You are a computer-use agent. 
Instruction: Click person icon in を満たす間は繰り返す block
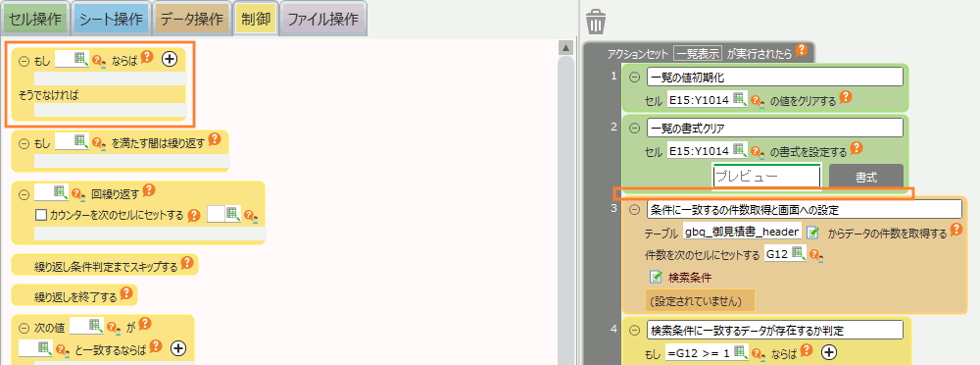(99, 142)
